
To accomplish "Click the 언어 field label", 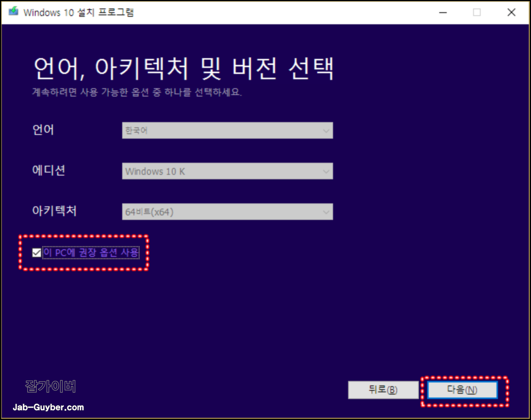I will click(x=43, y=130).
